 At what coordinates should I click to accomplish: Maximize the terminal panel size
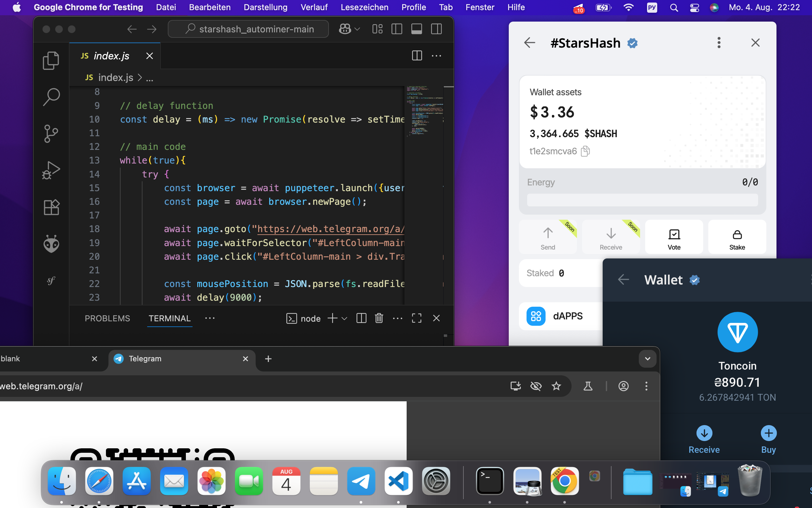(x=417, y=318)
